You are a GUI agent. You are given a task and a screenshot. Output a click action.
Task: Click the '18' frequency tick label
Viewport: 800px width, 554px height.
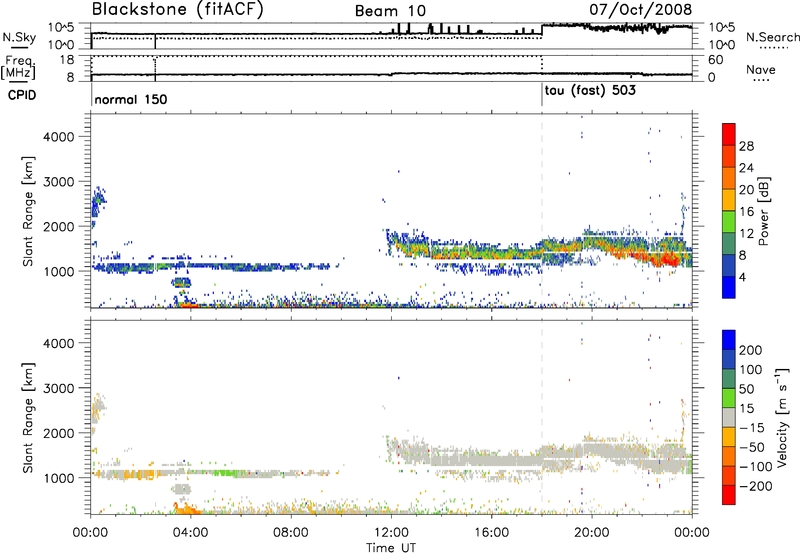(x=67, y=60)
